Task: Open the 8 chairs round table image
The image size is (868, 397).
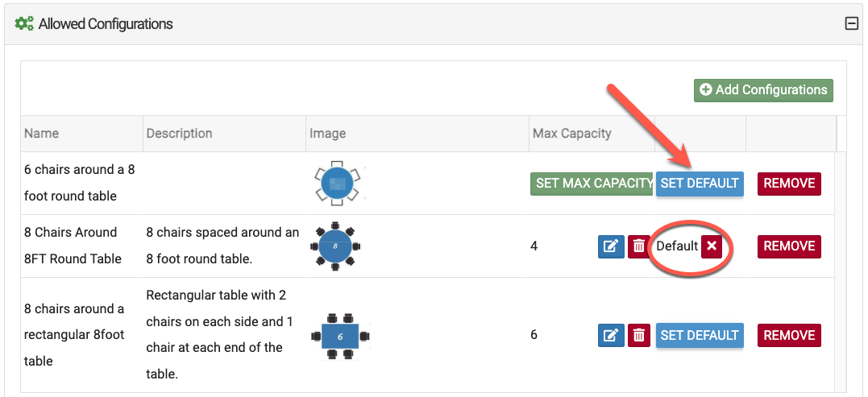Action: [336, 246]
